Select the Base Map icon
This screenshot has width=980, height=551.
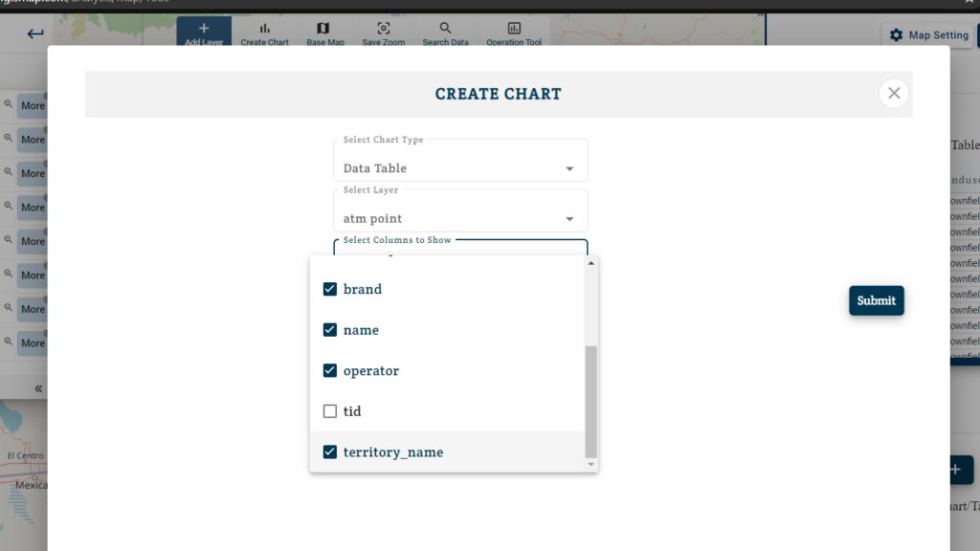323,29
